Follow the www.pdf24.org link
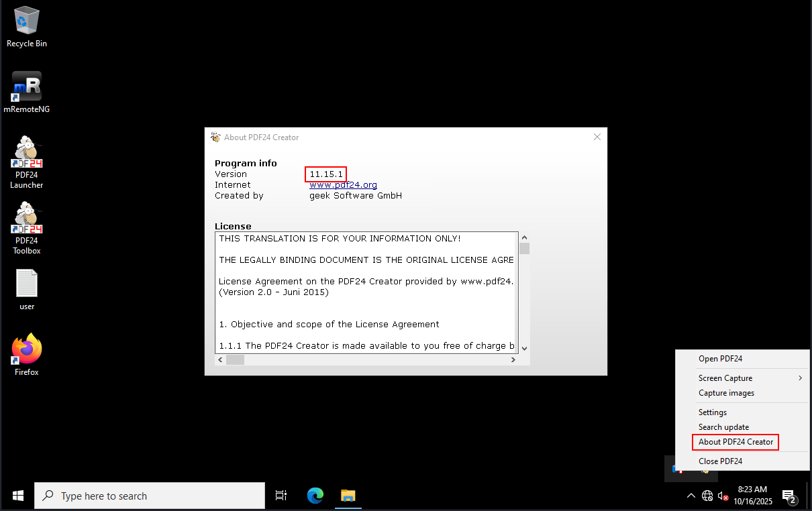812x511 pixels. (x=343, y=185)
